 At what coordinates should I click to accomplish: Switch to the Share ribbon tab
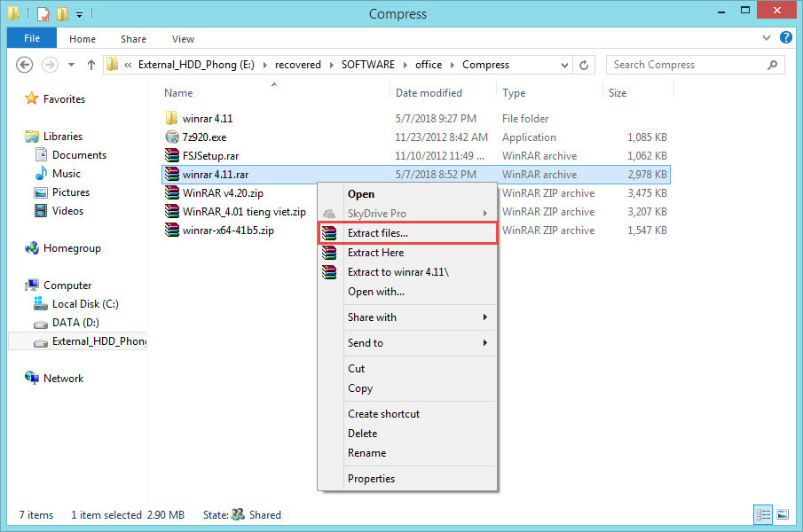click(x=133, y=39)
